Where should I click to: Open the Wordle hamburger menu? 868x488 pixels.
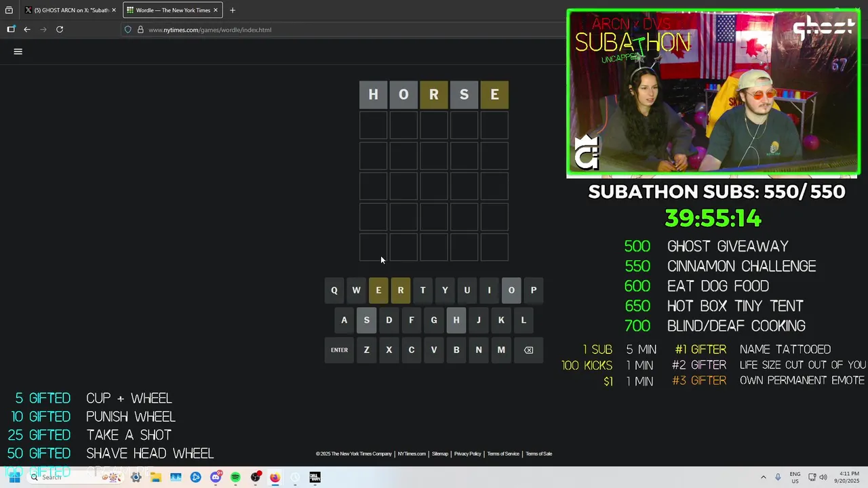(x=18, y=52)
